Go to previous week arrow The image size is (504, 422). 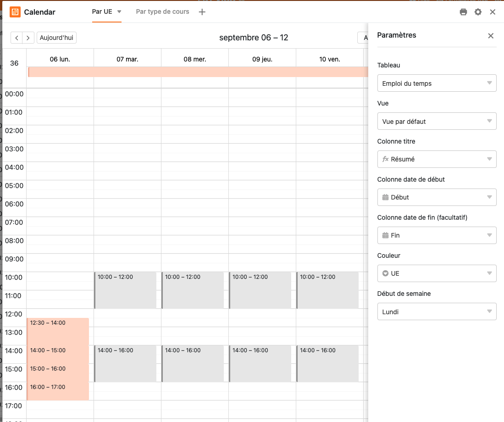17,38
